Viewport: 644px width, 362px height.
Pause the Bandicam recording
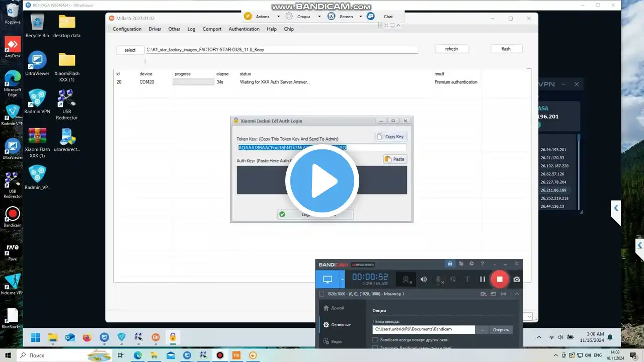click(482, 280)
